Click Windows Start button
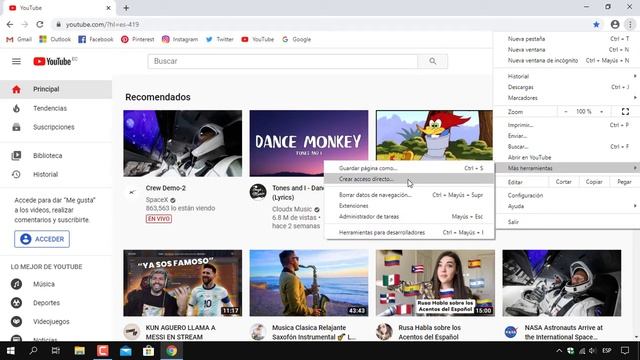640x360 pixels. [11, 351]
